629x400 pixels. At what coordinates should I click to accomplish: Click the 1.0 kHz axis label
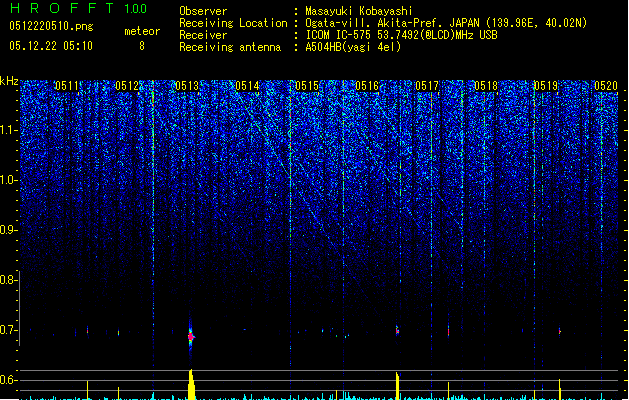tap(8, 181)
